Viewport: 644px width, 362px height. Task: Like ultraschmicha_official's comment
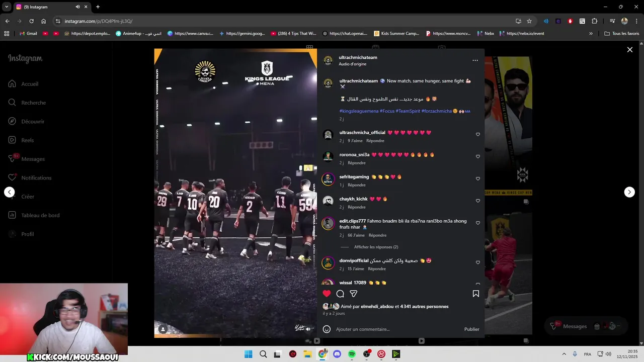click(x=478, y=134)
